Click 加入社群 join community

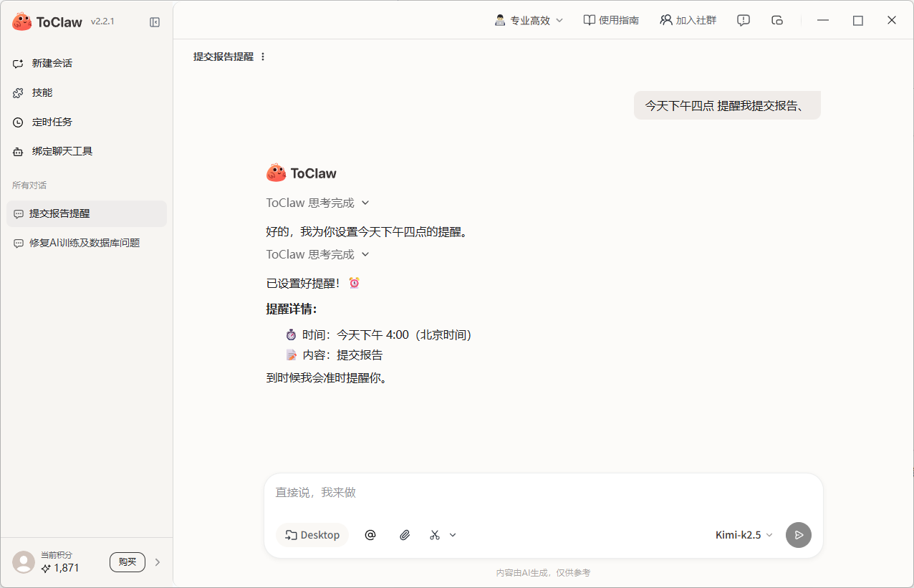point(688,20)
